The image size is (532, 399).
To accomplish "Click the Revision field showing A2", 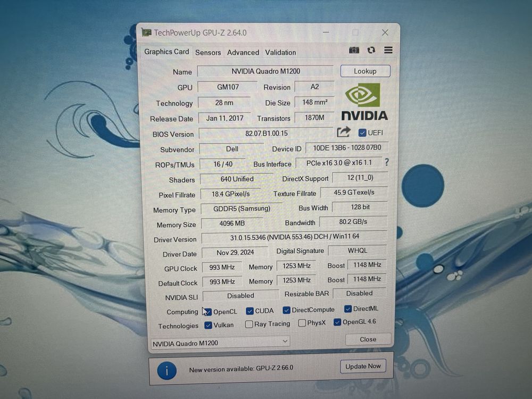I will pyautogui.click(x=314, y=87).
